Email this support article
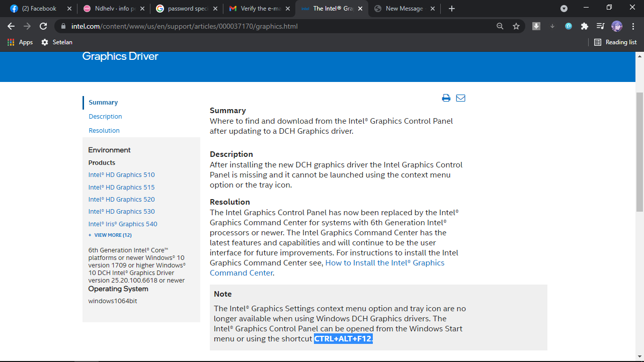The image size is (644, 362). coord(460,98)
